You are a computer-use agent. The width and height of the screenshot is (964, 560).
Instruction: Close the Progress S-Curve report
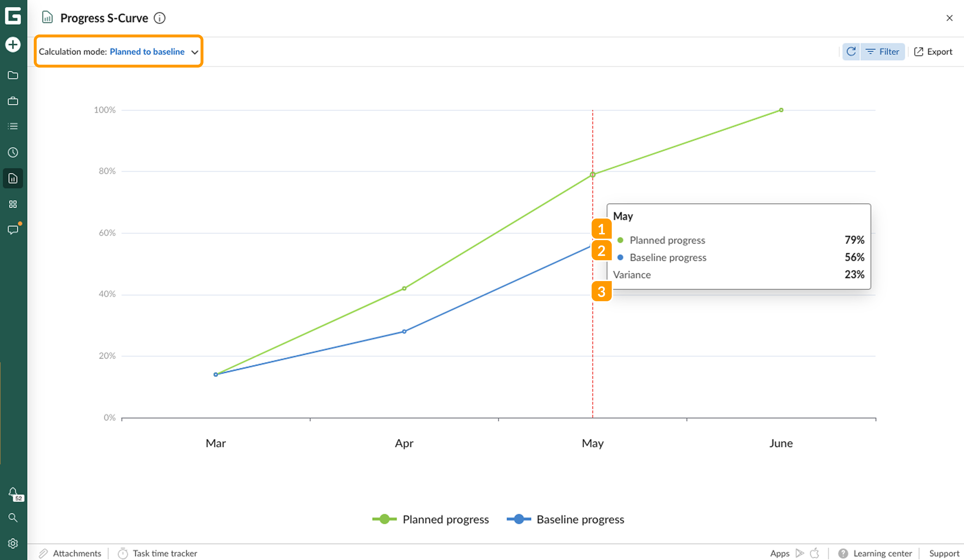click(x=950, y=18)
